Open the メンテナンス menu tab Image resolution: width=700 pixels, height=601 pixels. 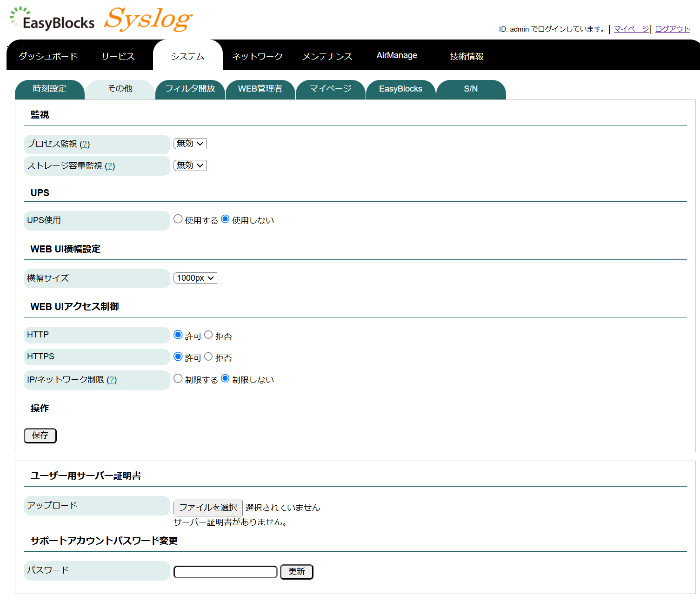click(327, 56)
